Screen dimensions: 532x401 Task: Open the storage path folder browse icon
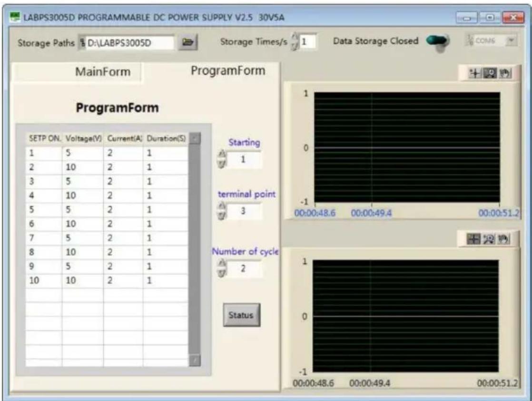[188, 42]
